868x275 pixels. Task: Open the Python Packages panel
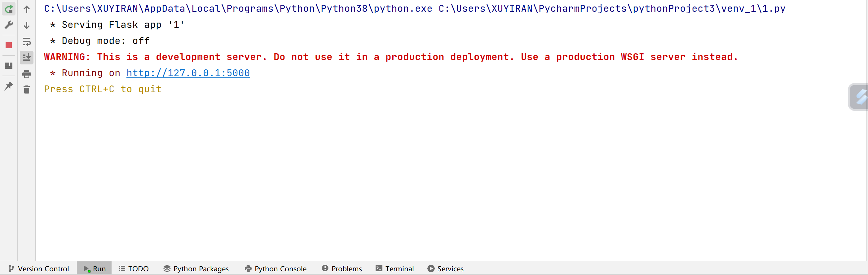[196, 268]
